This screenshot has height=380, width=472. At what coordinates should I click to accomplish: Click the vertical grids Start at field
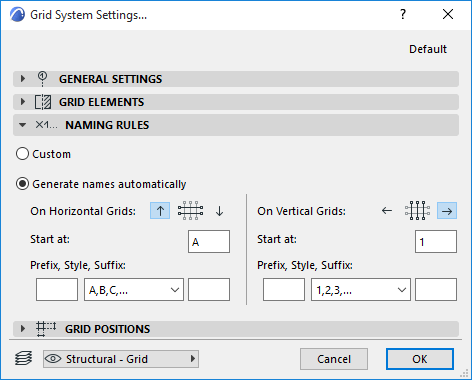(436, 241)
